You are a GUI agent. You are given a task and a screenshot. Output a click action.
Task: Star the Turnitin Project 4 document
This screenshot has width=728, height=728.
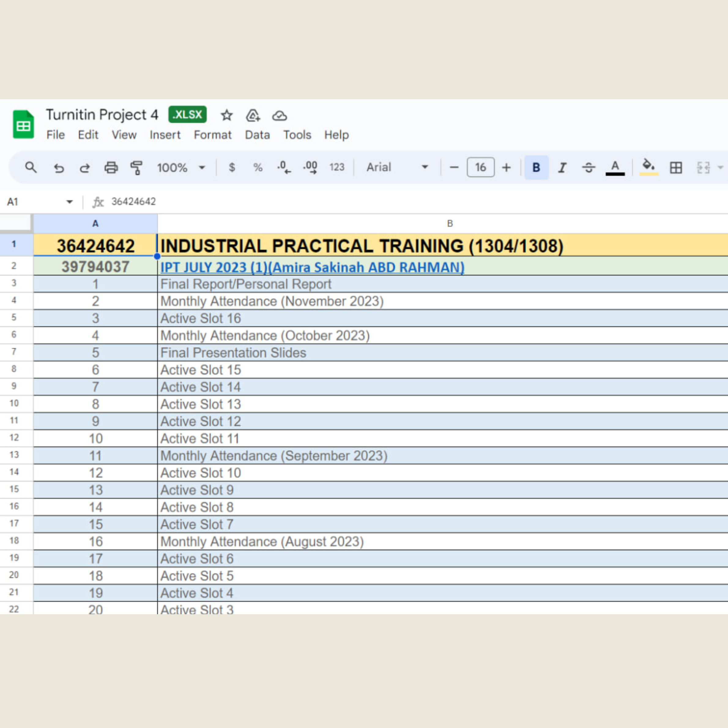pos(226,115)
